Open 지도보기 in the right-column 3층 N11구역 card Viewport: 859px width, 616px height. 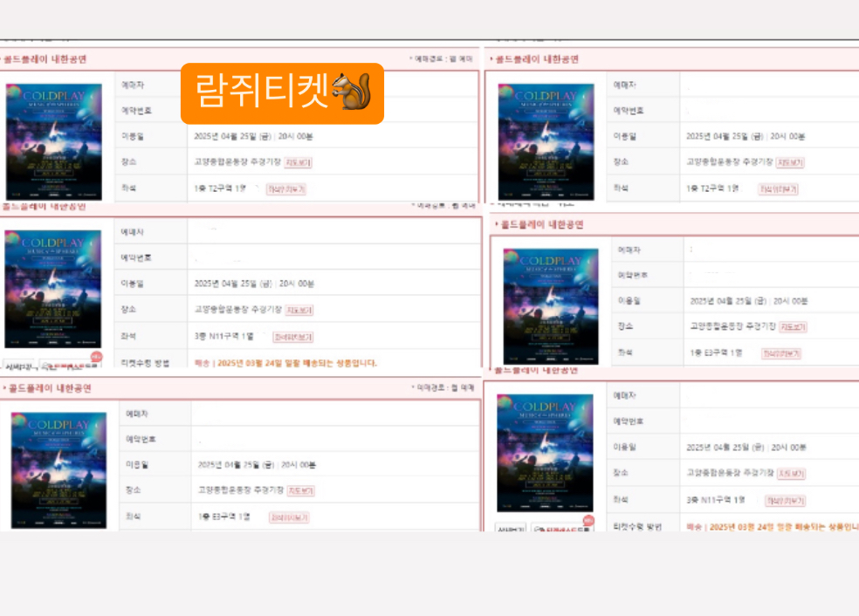coord(792,474)
